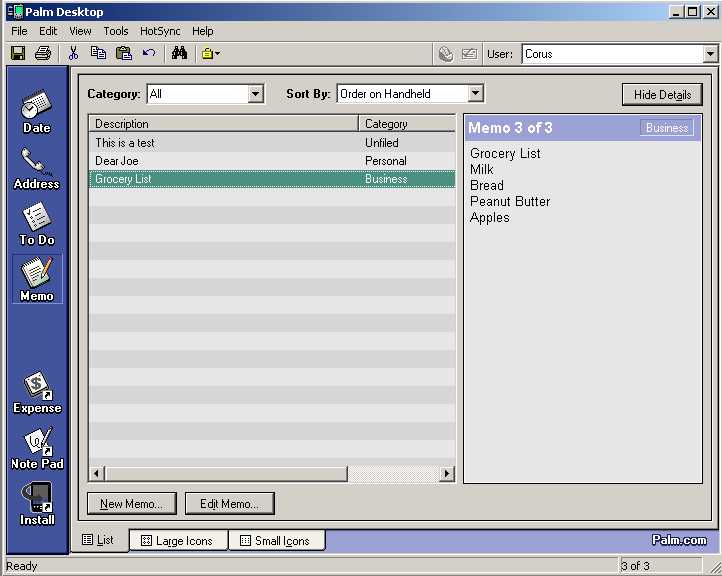The width and height of the screenshot is (722, 576).
Task: Click the Paste clipboard icon
Action: point(123,53)
